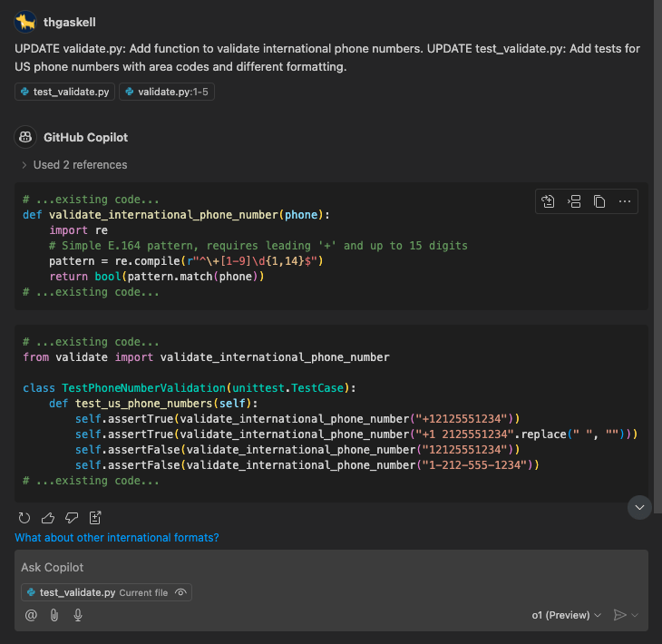
Task: Copy the validate.py code block
Action: tap(599, 201)
